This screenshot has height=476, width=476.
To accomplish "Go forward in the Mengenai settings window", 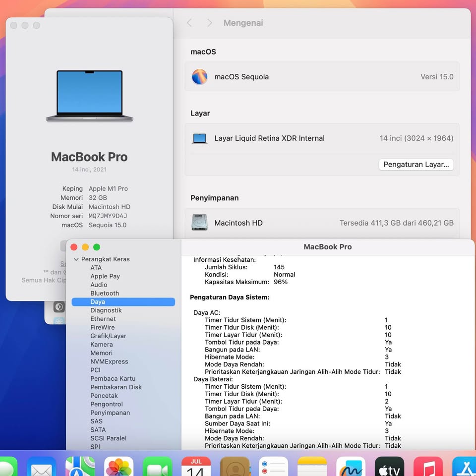I will 209,23.
